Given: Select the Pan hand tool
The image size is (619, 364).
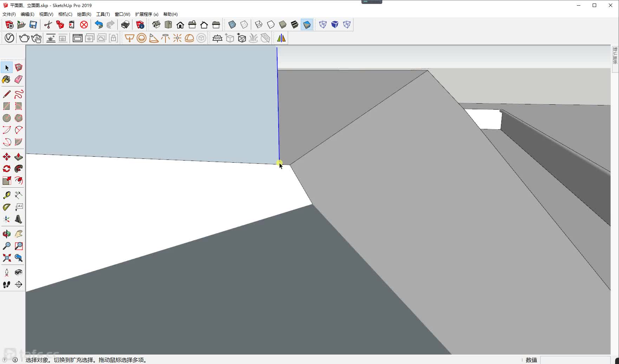Looking at the screenshot, I should click(x=19, y=234).
